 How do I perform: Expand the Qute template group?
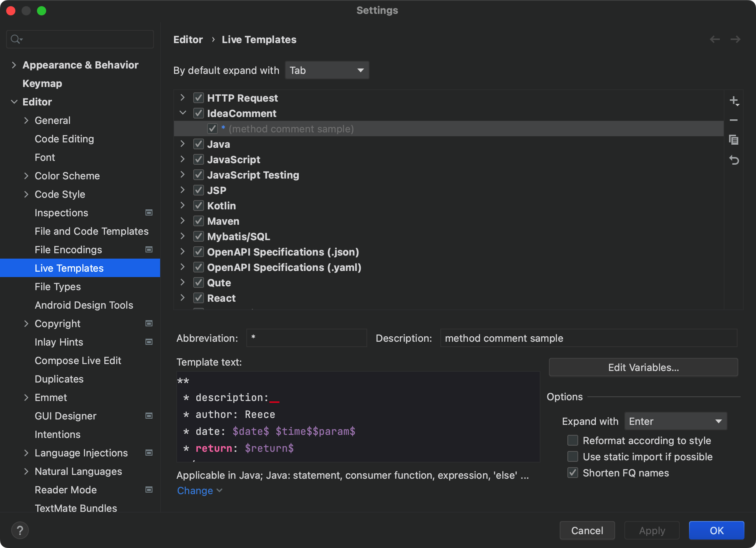click(183, 282)
